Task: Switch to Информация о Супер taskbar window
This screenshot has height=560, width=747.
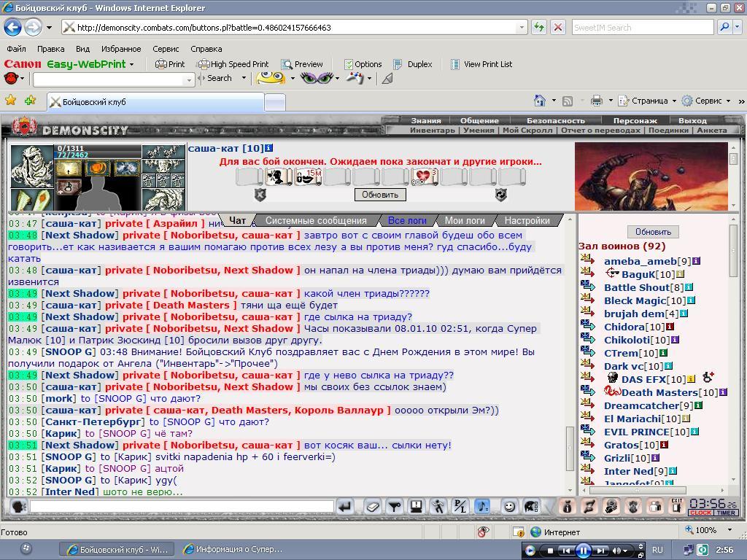Action: click(x=233, y=550)
